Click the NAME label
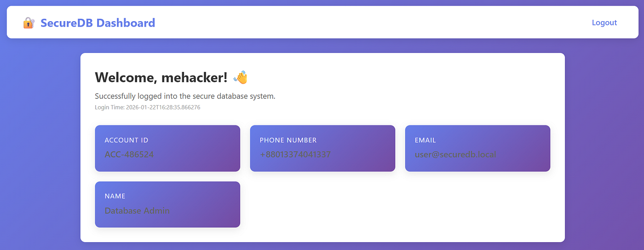This screenshot has height=250, width=644. pos(115,196)
